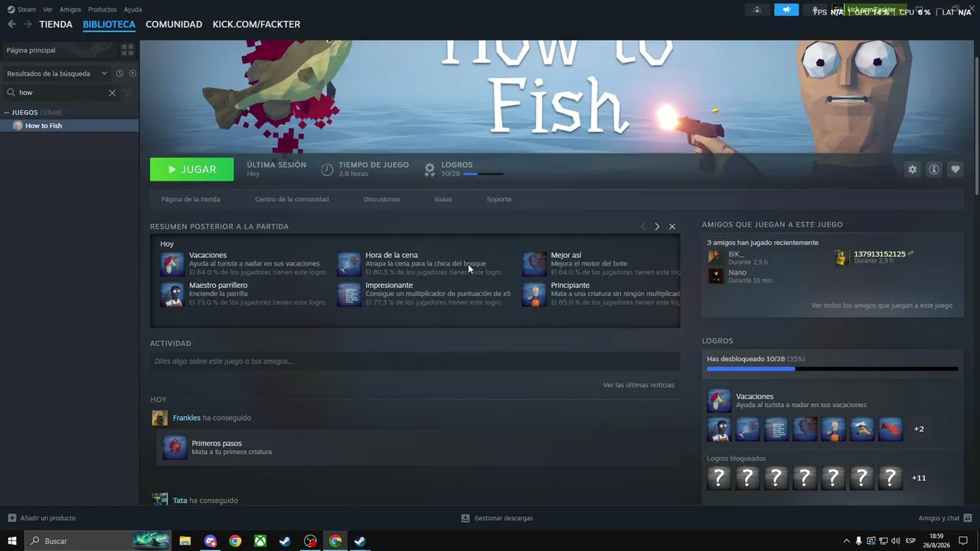980x551 pixels.
Task: Dismiss the post-game summary panel
Action: coord(672,227)
